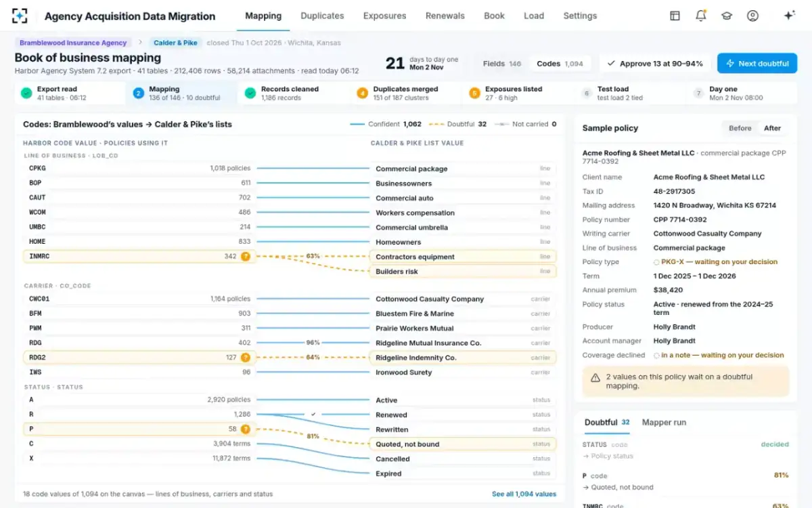The height and width of the screenshot is (508, 812).
Task: Open the P code 81% doubtful item
Action: [685, 481]
